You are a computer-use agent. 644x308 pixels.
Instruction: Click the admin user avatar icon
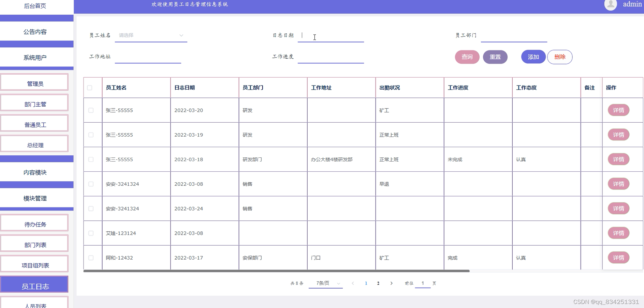coord(610,5)
